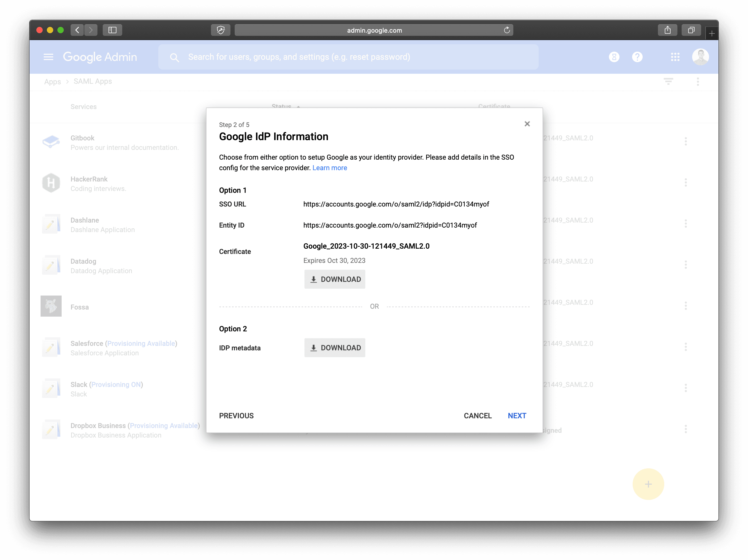
Task: Open the filter list icon
Action: pos(668,81)
